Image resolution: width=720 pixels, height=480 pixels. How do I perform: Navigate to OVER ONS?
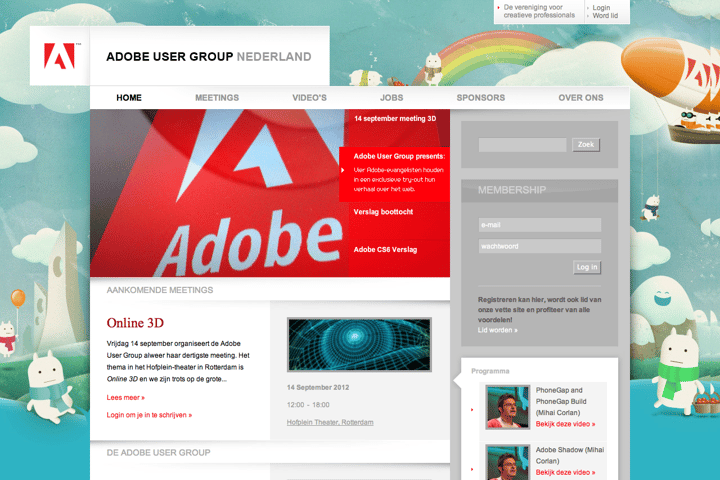point(581,98)
